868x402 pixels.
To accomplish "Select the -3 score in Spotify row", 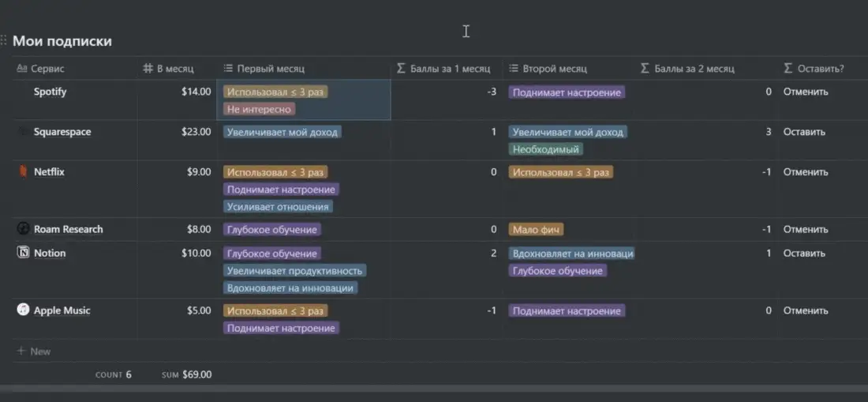I will point(492,92).
